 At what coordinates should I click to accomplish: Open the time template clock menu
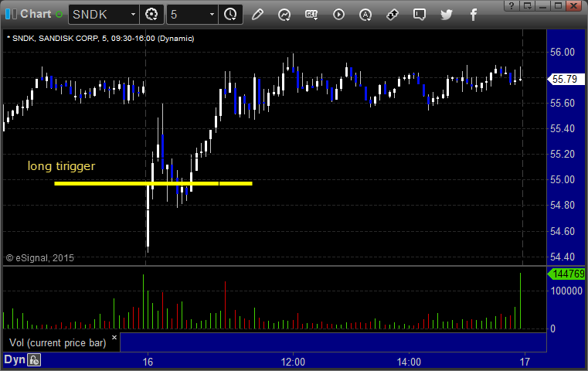coord(230,15)
